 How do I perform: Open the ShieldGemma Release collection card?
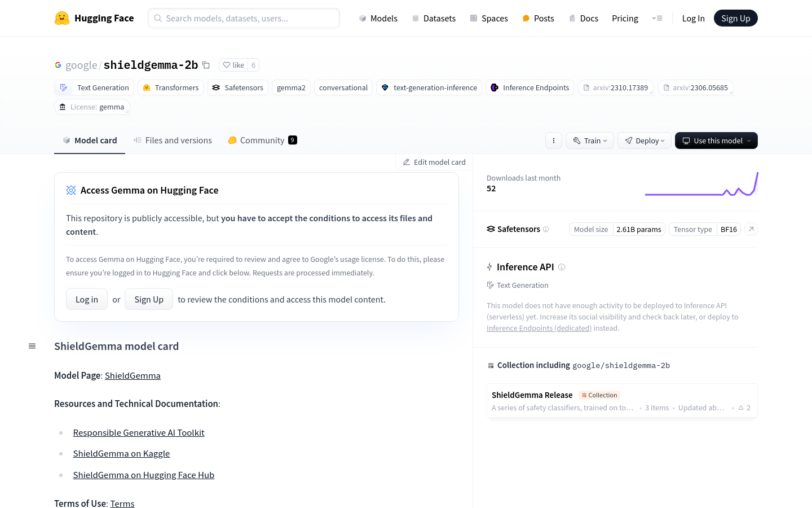coord(622,401)
